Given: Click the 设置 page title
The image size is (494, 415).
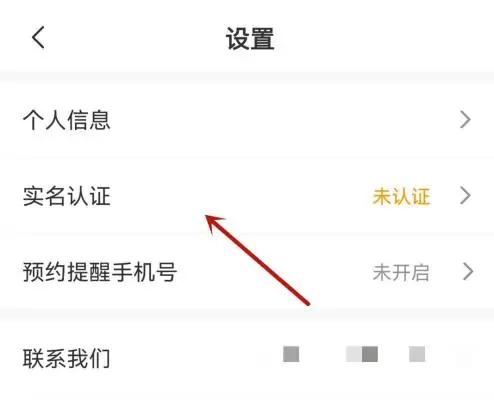Looking at the screenshot, I should 250,39.
